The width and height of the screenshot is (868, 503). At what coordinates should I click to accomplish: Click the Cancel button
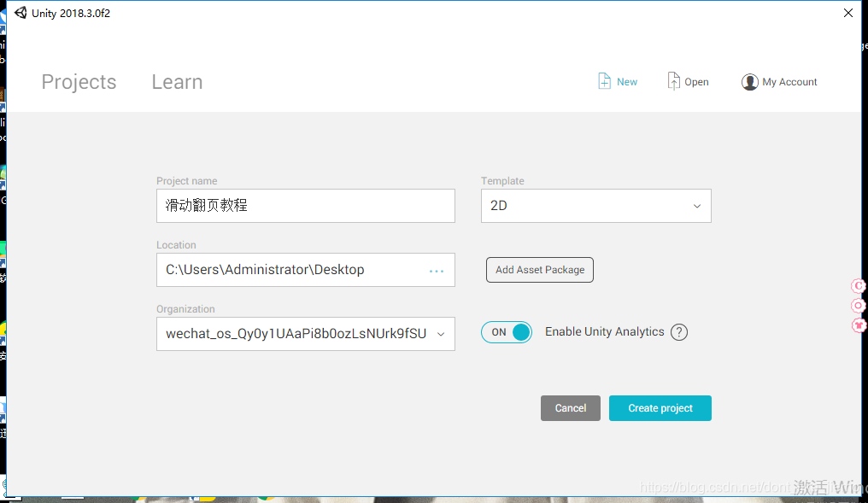pos(570,408)
